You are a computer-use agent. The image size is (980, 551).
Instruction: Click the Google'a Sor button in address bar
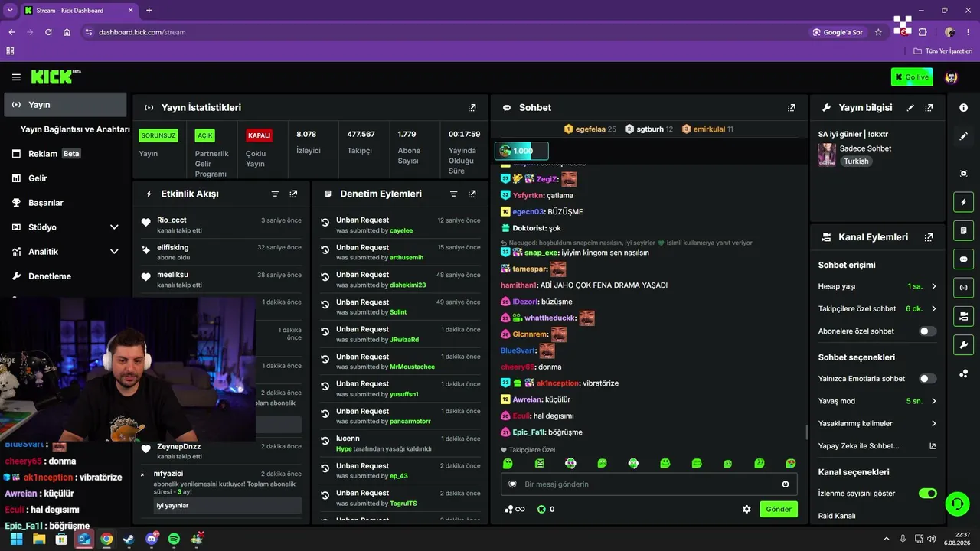(838, 32)
